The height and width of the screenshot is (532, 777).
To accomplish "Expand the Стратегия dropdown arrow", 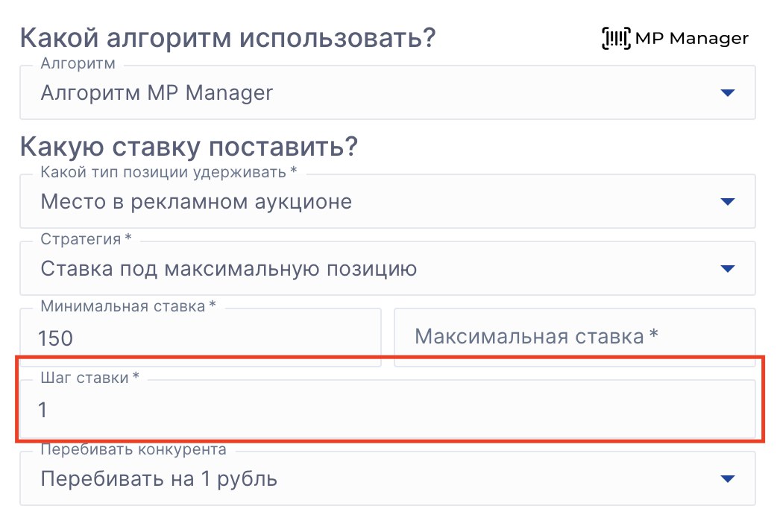I will coord(728,269).
